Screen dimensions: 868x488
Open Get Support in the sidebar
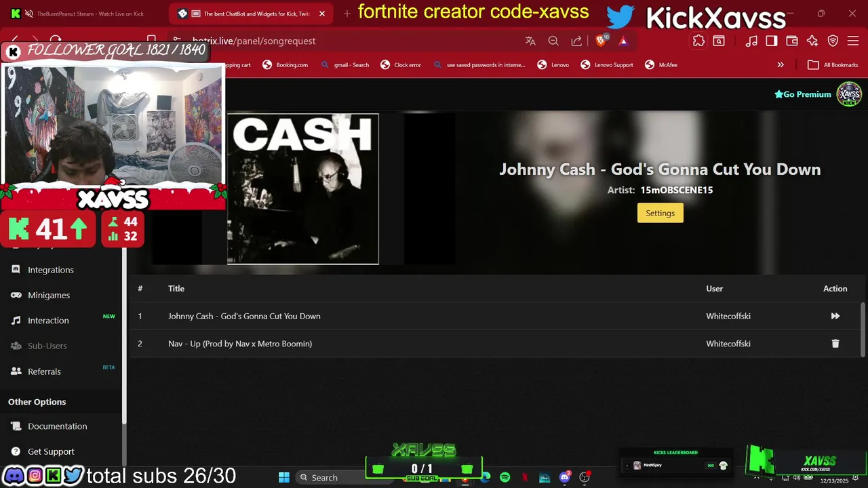coord(51,451)
